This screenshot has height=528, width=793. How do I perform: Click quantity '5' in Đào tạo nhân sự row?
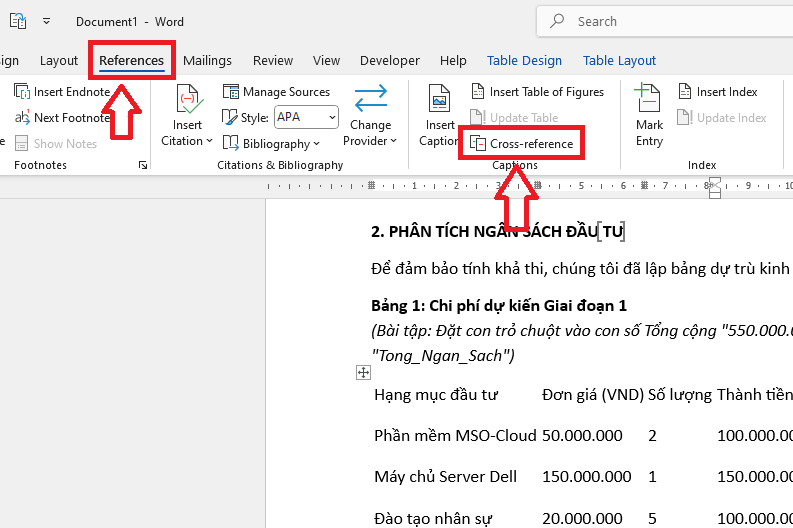(x=652, y=518)
